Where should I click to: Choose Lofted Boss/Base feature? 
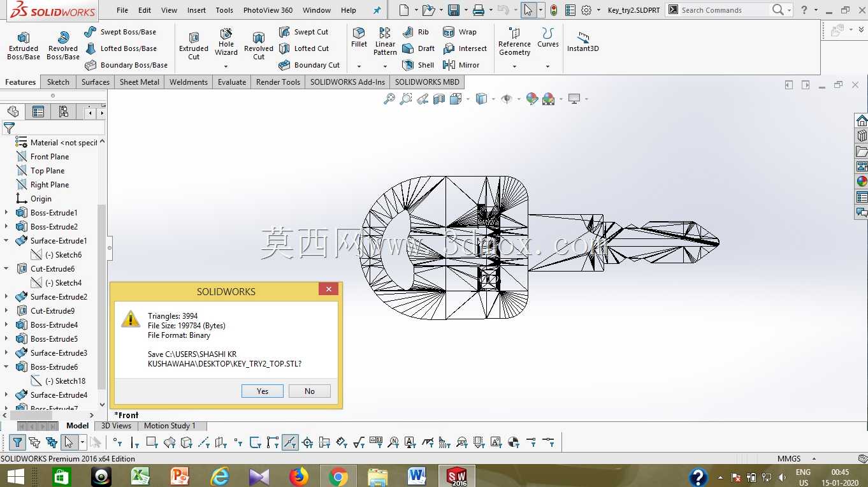click(x=120, y=48)
